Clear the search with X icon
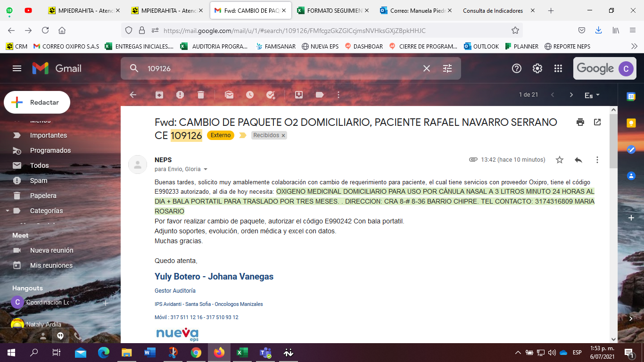This screenshot has height=362, width=644. (x=427, y=68)
